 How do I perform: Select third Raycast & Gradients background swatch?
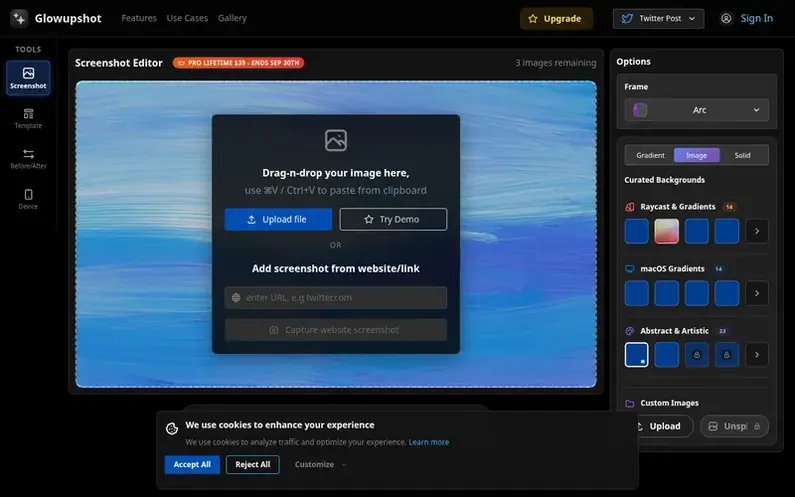point(697,231)
